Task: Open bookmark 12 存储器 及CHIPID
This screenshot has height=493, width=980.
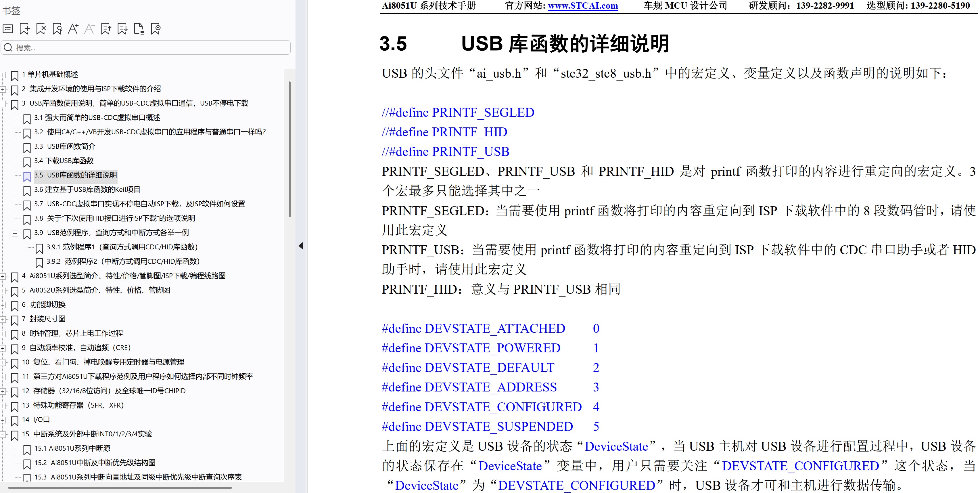Action: point(104,391)
